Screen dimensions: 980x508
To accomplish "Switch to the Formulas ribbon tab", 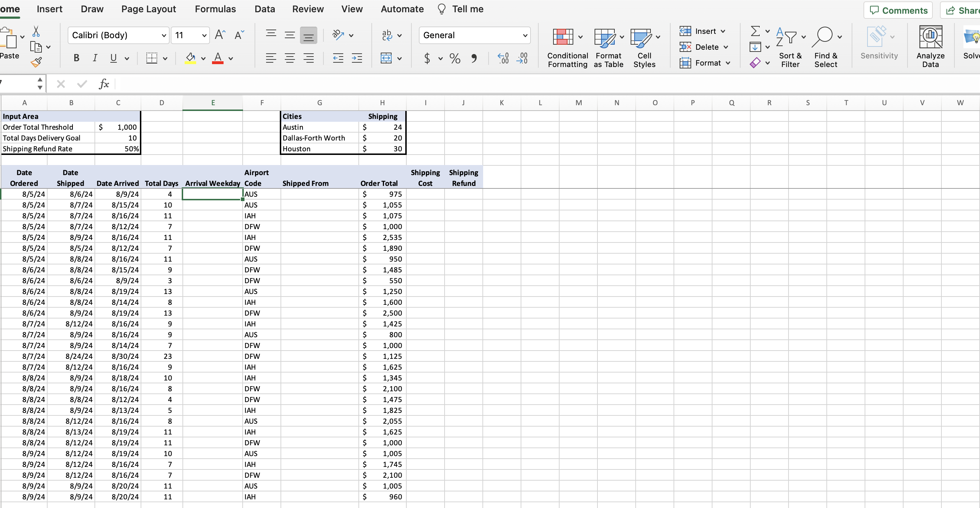I will (x=215, y=9).
